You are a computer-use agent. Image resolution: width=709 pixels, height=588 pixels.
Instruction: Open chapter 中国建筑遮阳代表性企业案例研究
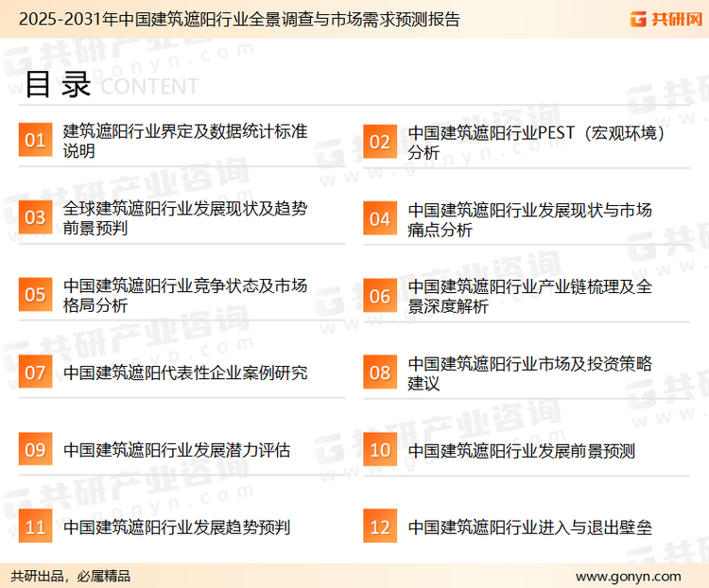point(185,372)
